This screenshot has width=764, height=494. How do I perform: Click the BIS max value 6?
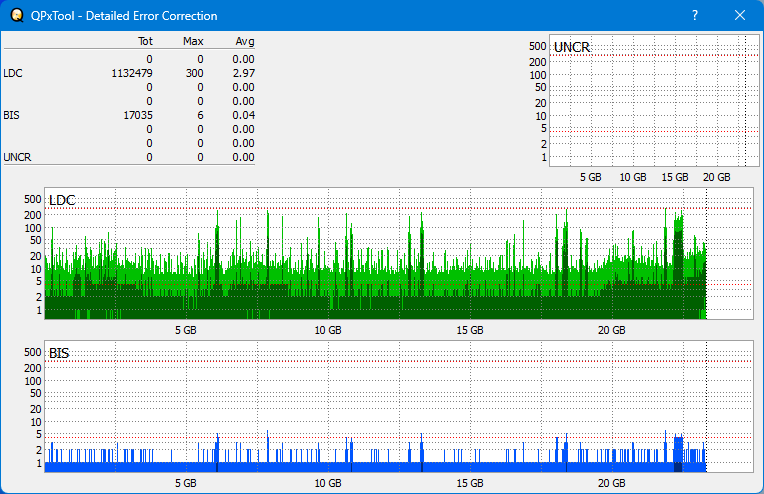pos(200,115)
